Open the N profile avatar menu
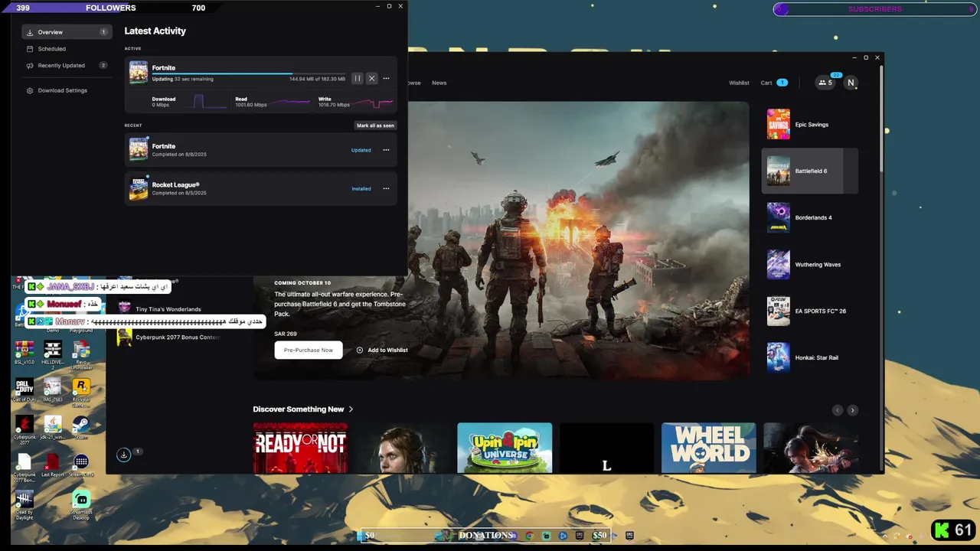Screen dimensions: 980x551 851,83
